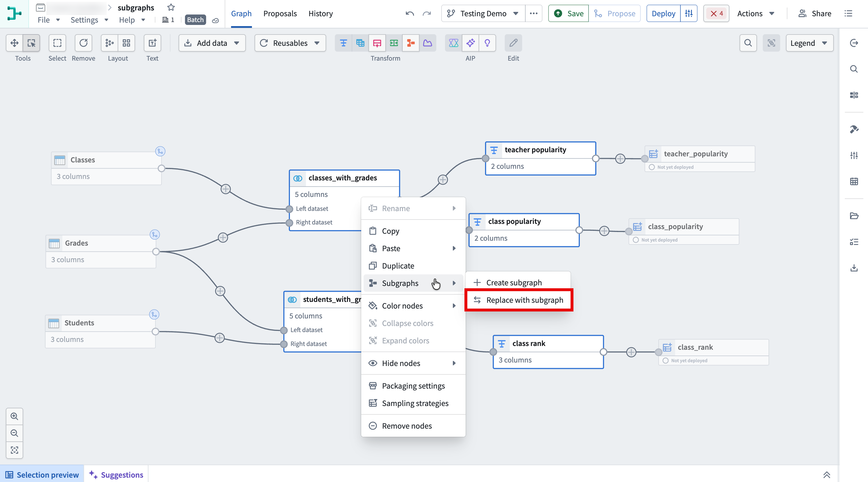Star the subgraphs pipeline as favorite

[x=171, y=7]
